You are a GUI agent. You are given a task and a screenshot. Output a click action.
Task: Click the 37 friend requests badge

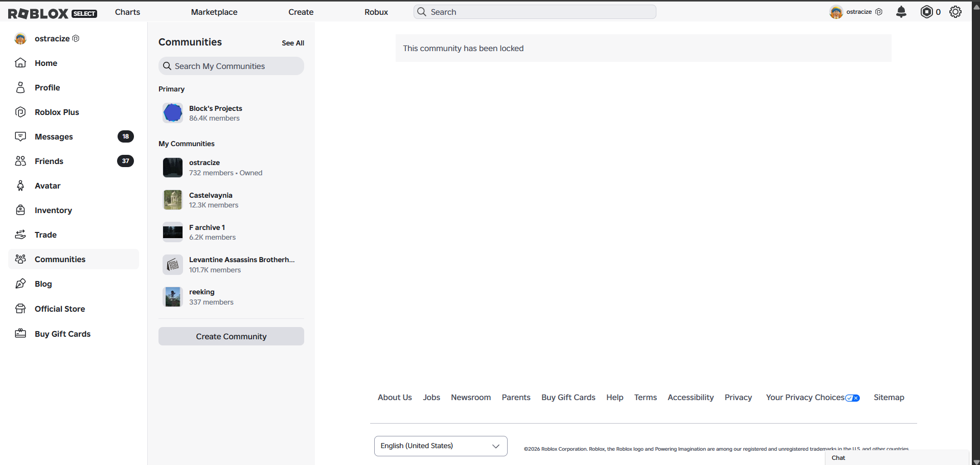point(126,161)
